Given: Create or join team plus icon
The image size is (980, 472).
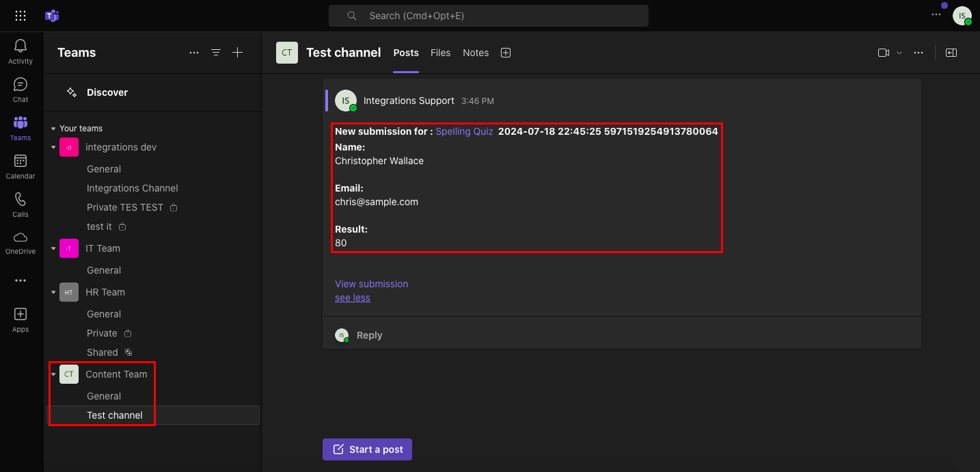Looking at the screenshot, I should coord(237,53).
